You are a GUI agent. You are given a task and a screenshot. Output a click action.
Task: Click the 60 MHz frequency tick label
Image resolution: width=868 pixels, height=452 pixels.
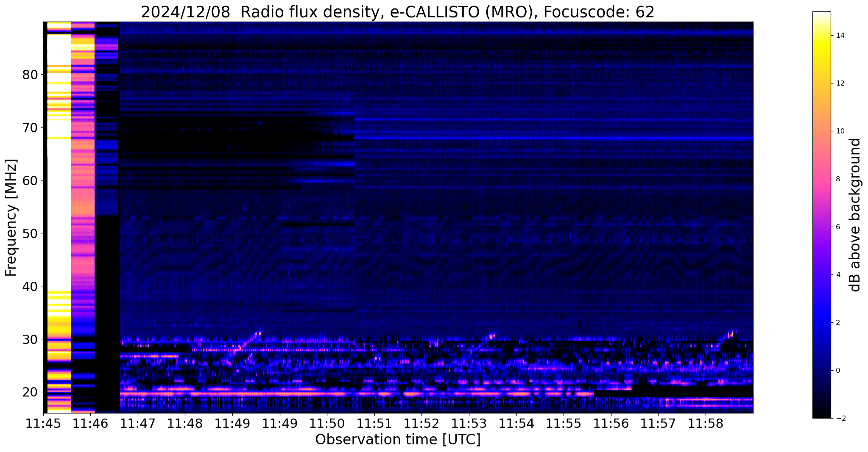pyautogui.click(x=30, y=180)
